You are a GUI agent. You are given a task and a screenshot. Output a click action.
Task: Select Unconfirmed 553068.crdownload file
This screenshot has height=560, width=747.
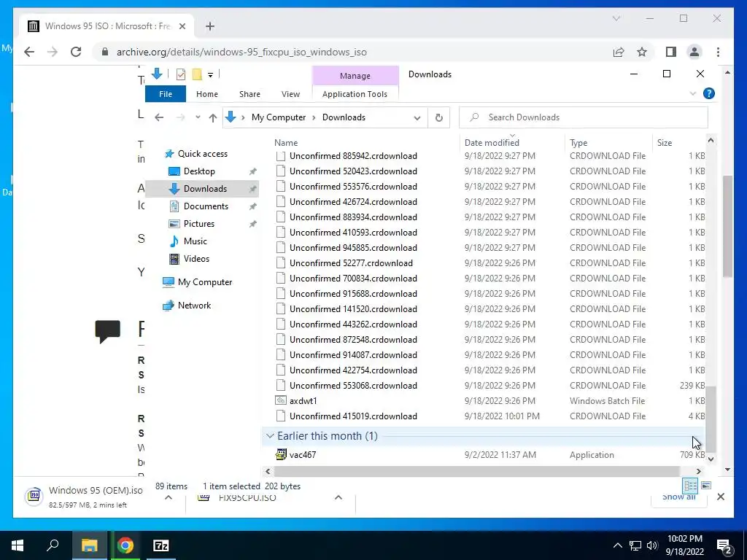tap(353, 386)
